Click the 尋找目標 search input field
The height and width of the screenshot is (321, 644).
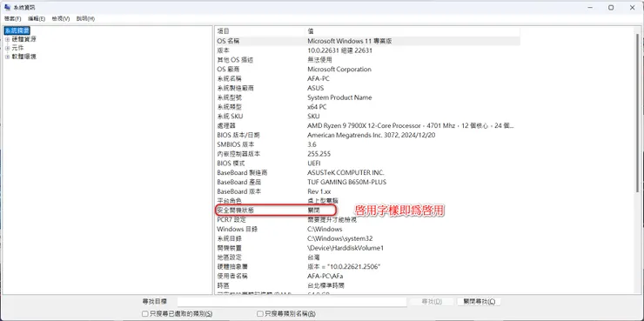[292, 302]
